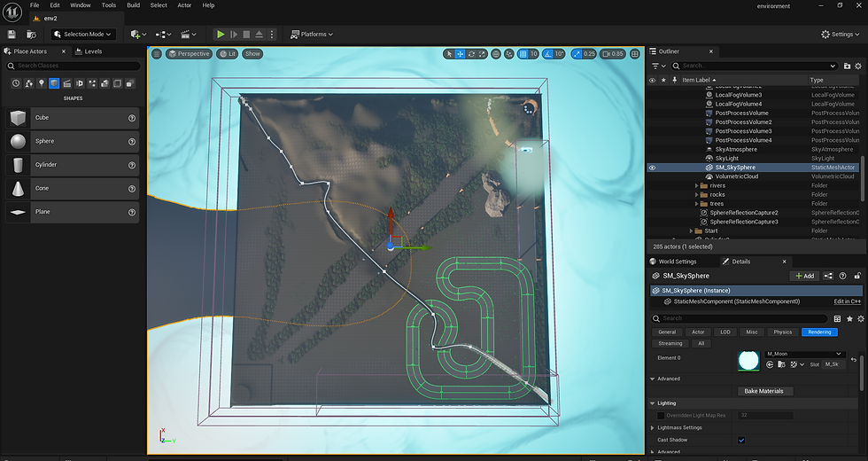Toggle scale snapping in the viewport

[577, 54]
